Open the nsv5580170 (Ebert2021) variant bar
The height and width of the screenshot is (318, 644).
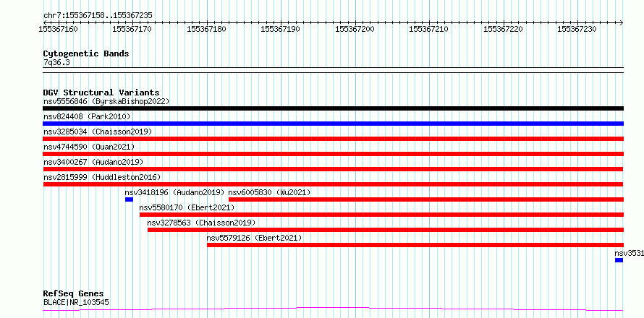pos(381,215)
